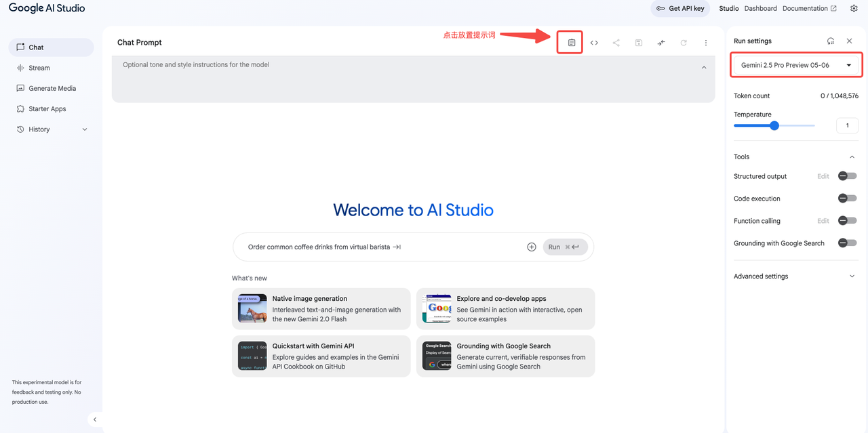
Task: Open Documentation external link
Action: [810, 9]
